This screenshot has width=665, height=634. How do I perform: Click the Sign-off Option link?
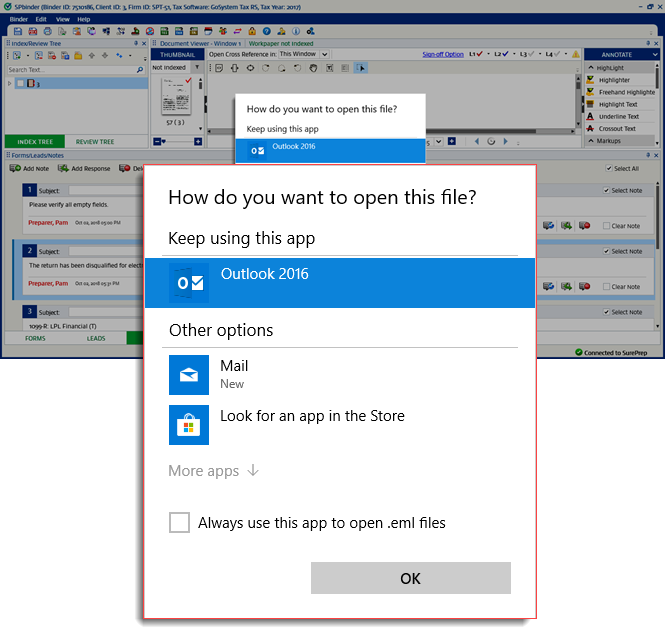(x=443, y=54)
